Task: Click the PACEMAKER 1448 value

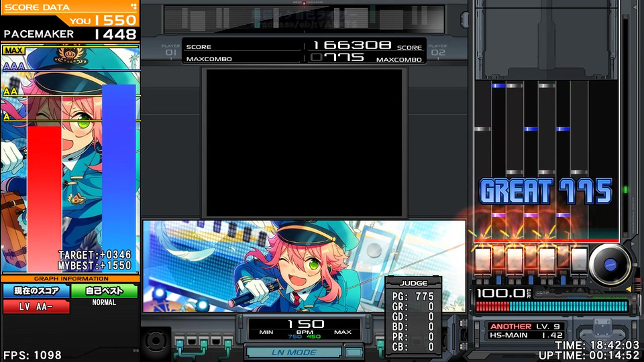Action: click(70, 34)
